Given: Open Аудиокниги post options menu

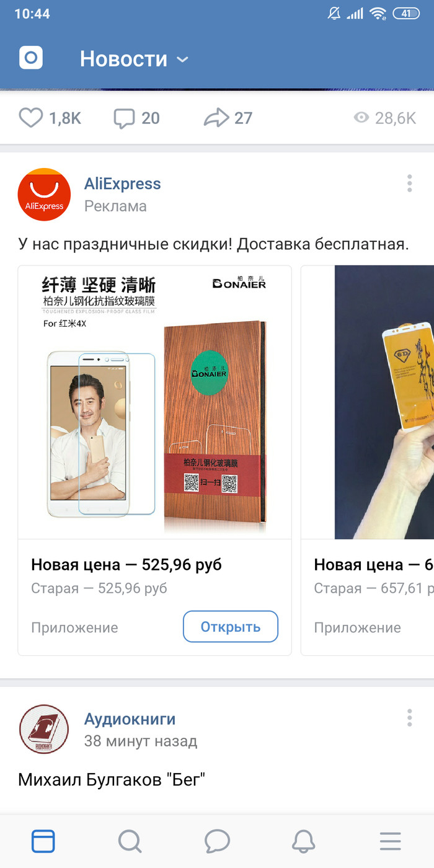Looking at the screenshot, I should [x=409, y=717].
